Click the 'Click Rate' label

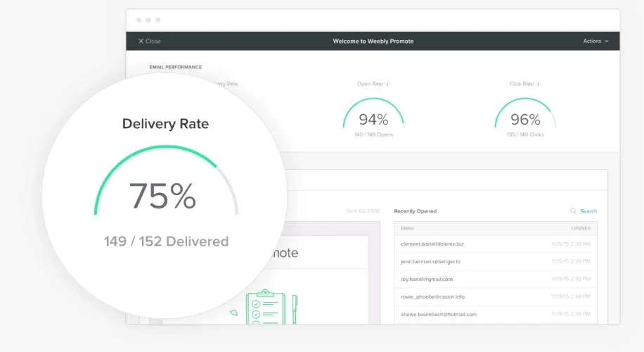click(521, 84)
